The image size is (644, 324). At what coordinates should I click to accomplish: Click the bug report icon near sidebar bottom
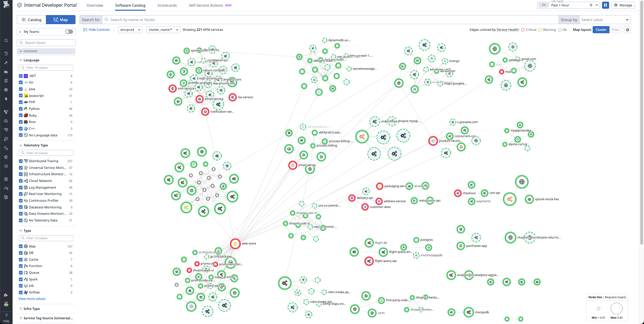(6, 179)
